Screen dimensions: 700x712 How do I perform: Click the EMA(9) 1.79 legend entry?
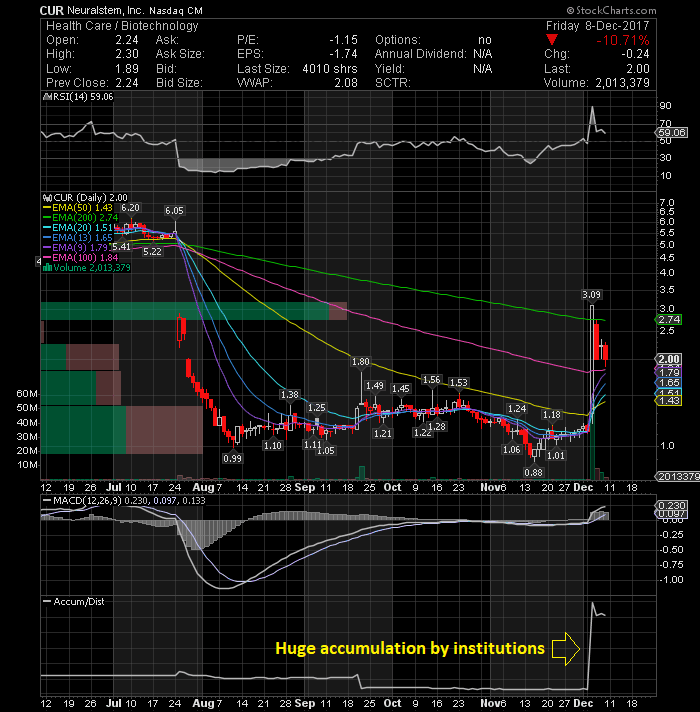tap(80, 247)
